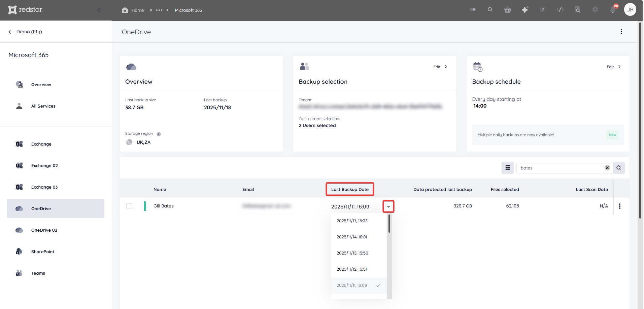Screen dimensions: 644x309
Task: Select checked backup 2025/11/11, 16:09
Action: [359, 285]
